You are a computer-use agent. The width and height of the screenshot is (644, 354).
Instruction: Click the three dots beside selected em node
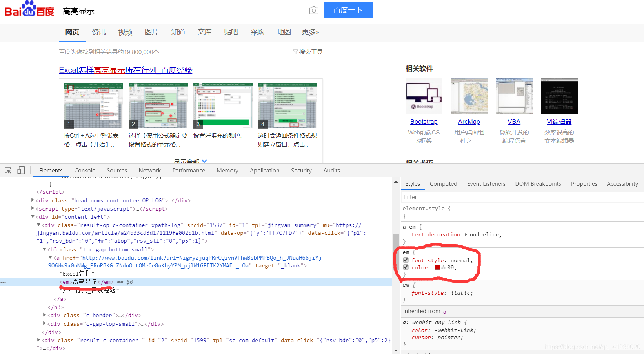pyautogui.click(x=3, y=282)
